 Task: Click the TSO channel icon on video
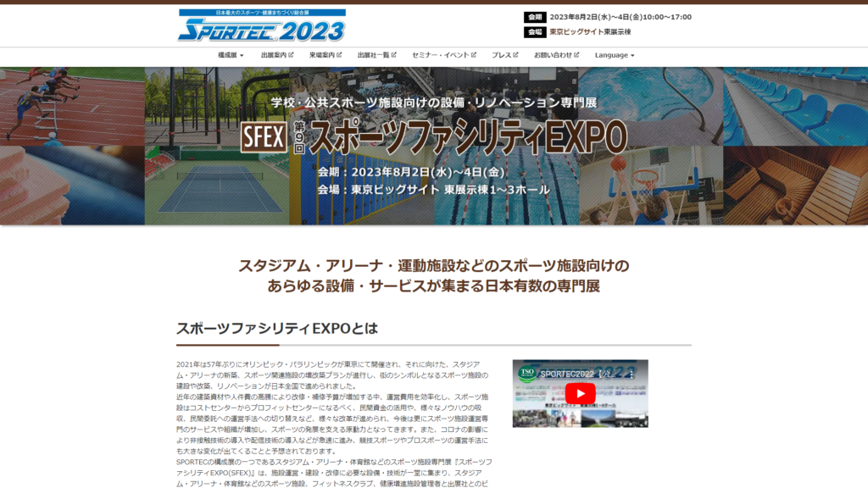(x=527, y=374)
